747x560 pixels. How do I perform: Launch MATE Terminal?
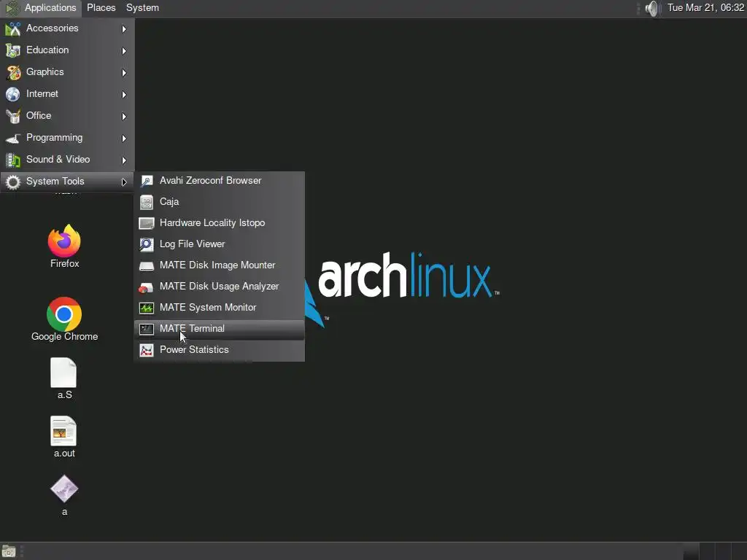coord(219,329)
